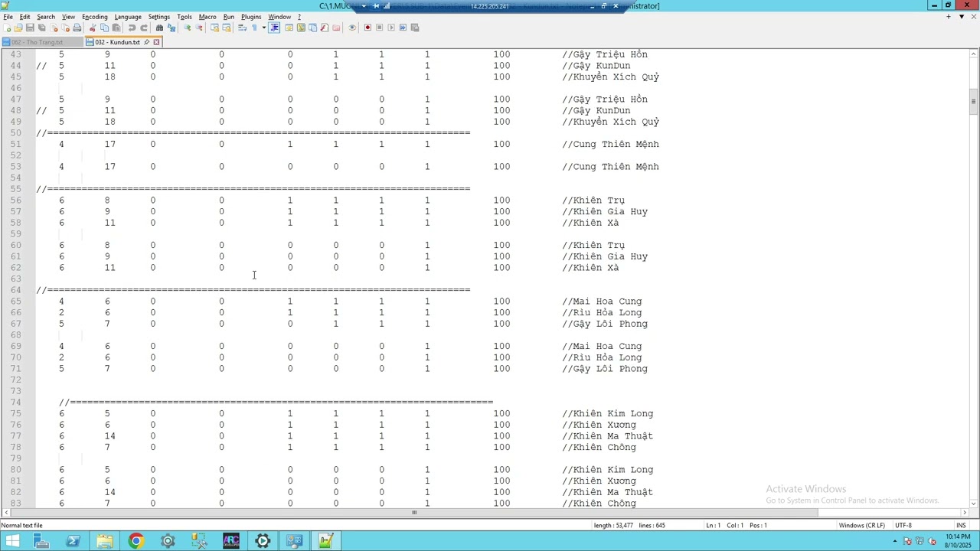Launch PowerShell from the taskbar

pyautogui.click(x=73, y=542)
